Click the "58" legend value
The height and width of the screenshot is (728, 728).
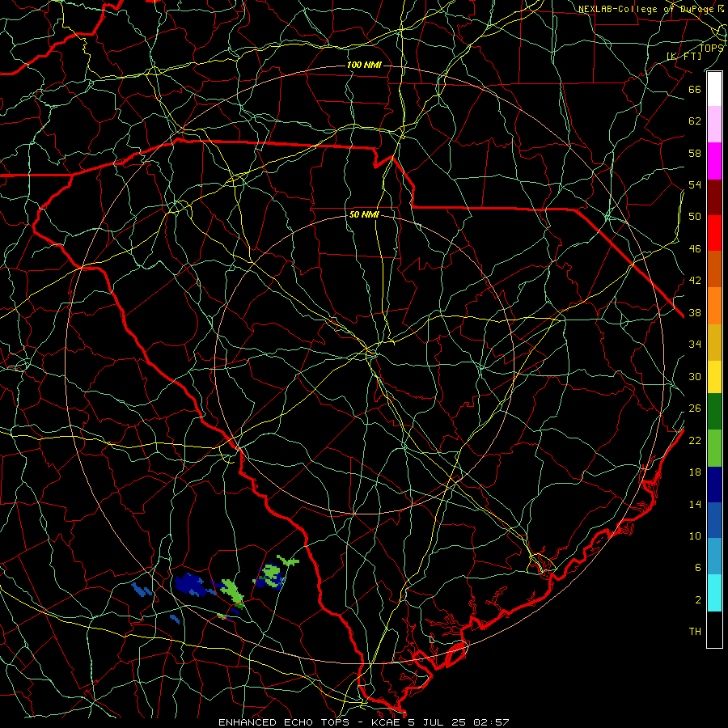(695, 153)
